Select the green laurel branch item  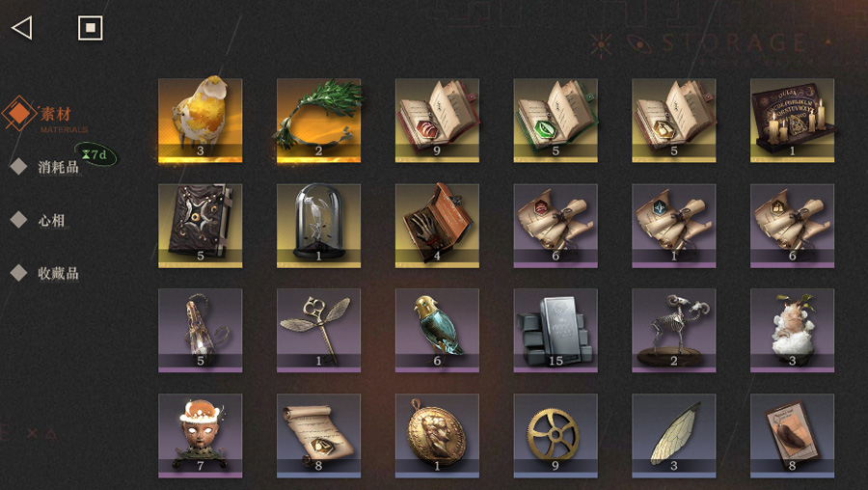tap(319, 121)
